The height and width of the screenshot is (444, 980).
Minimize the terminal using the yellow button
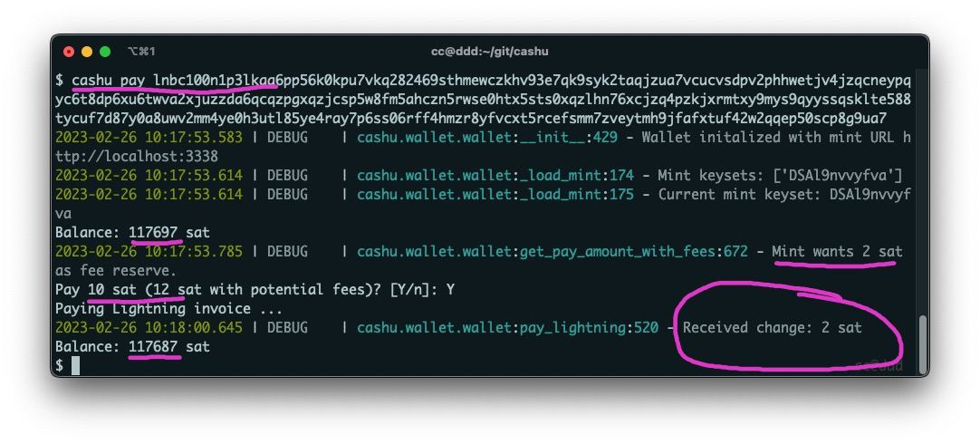(x=87, y=52)
